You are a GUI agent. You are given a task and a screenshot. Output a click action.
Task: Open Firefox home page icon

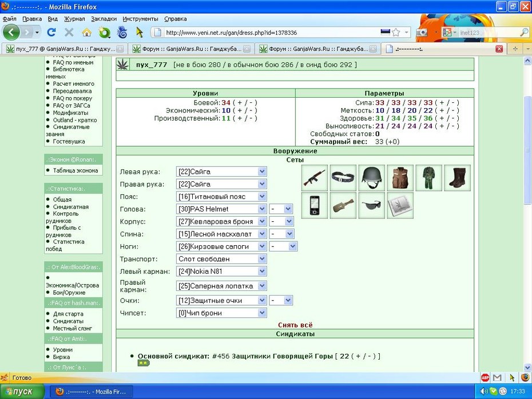pos(87,33)
